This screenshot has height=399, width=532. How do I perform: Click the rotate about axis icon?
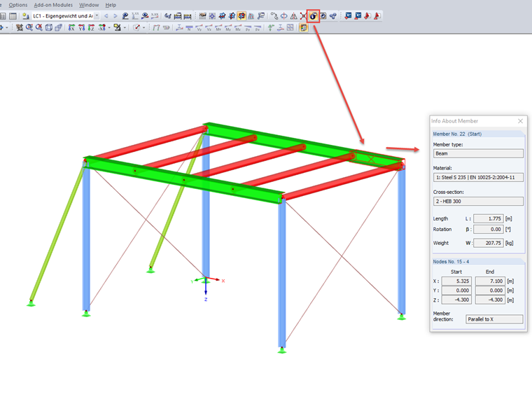(284, 16)
